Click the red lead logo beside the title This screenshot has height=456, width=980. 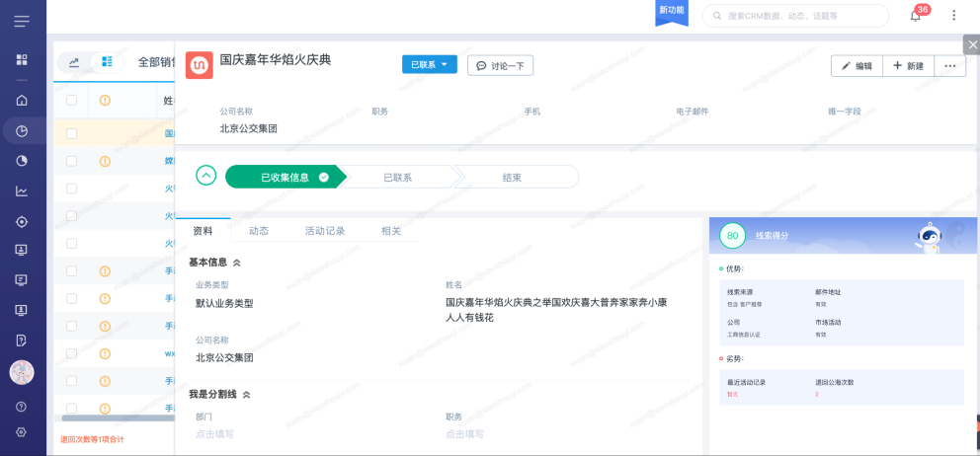click(200, 65)
